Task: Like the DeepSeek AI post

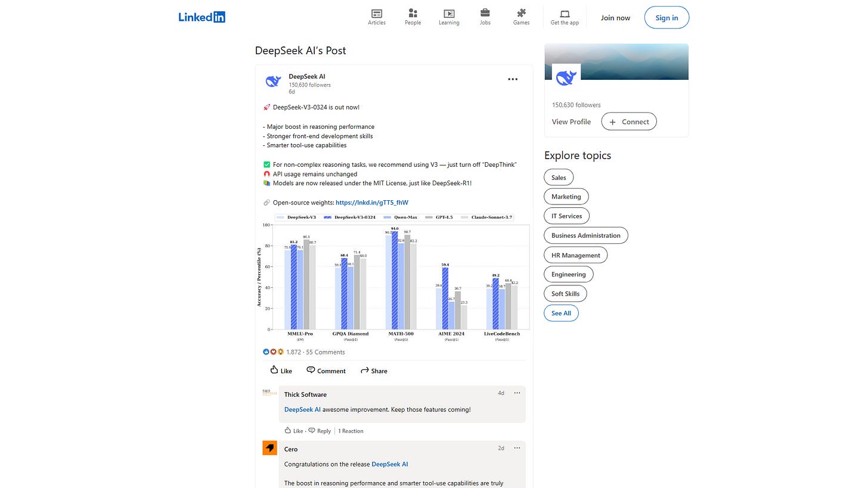Action: 281,371
